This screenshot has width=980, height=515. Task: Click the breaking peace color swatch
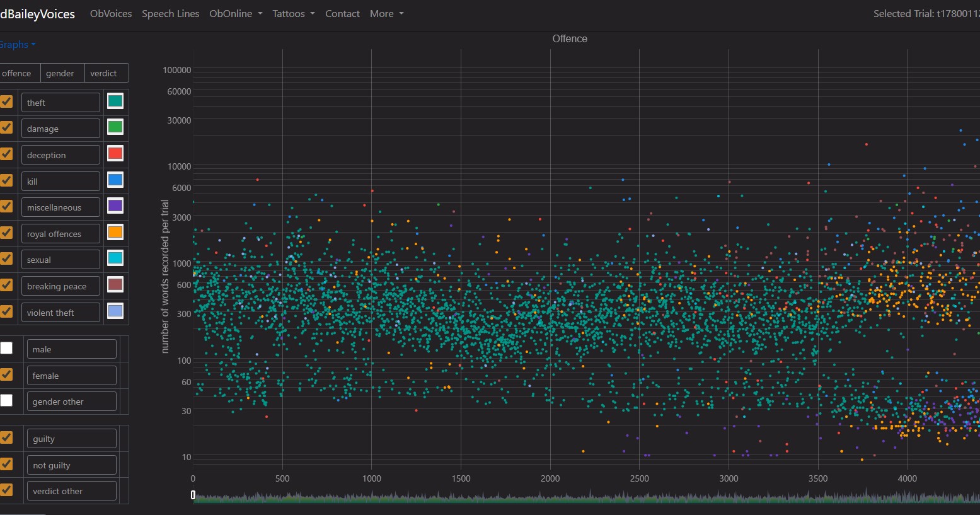pyautogui.click(x=115, y=284)
